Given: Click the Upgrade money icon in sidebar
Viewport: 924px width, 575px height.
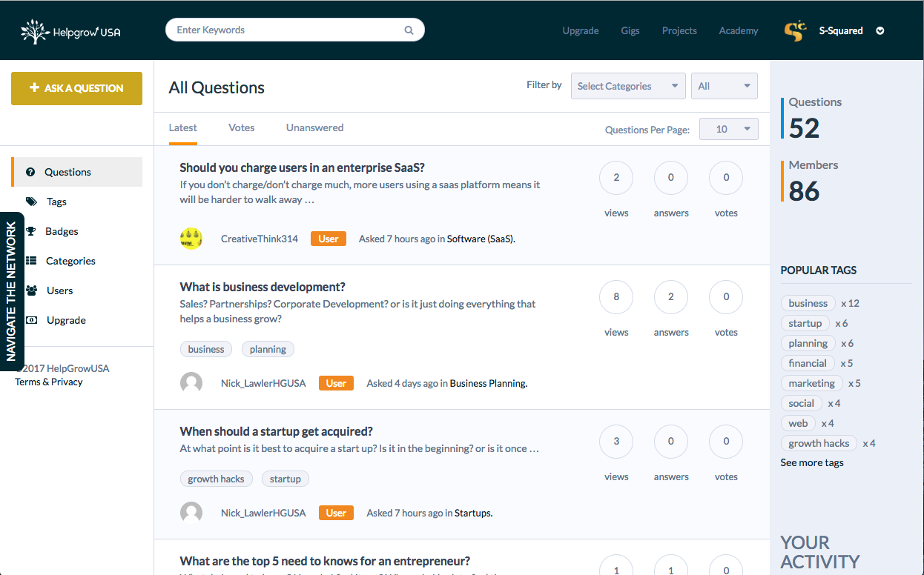Looking at the screenshot, I should [x=31, y=320].
